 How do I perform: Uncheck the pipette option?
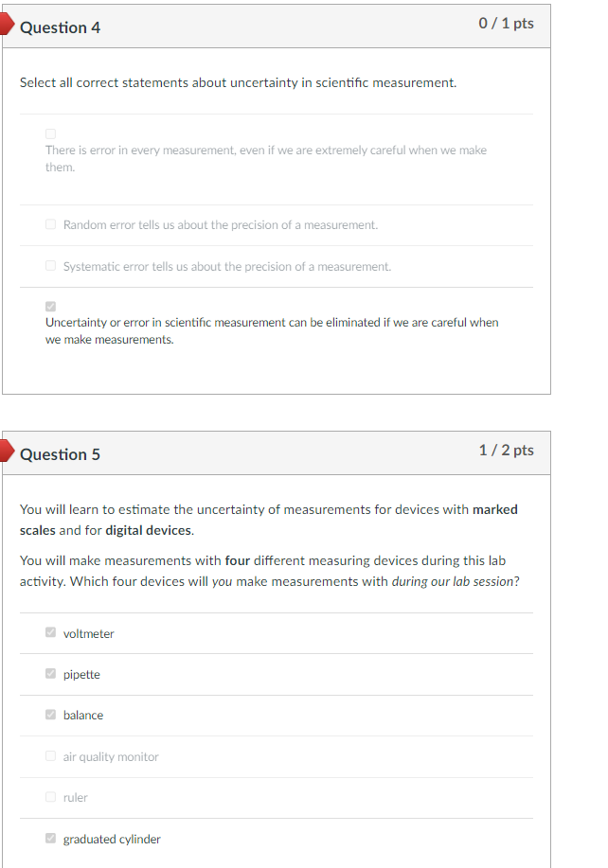tap(50, 673)
